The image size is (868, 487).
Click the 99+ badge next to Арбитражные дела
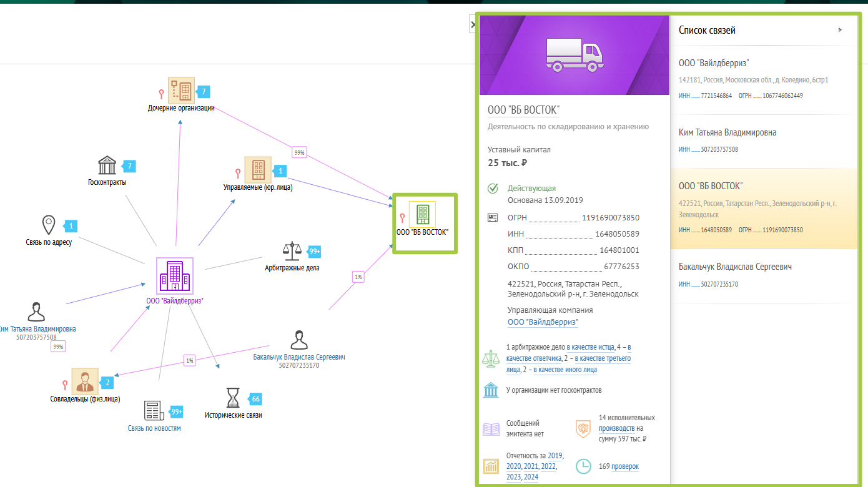tap(313, 252)
